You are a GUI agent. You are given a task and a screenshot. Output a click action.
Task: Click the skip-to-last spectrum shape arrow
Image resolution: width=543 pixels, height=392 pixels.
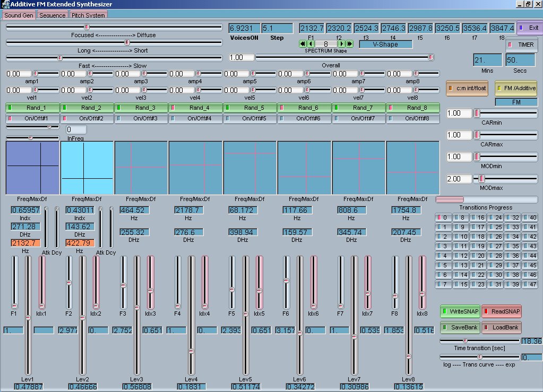coord(350,44)
